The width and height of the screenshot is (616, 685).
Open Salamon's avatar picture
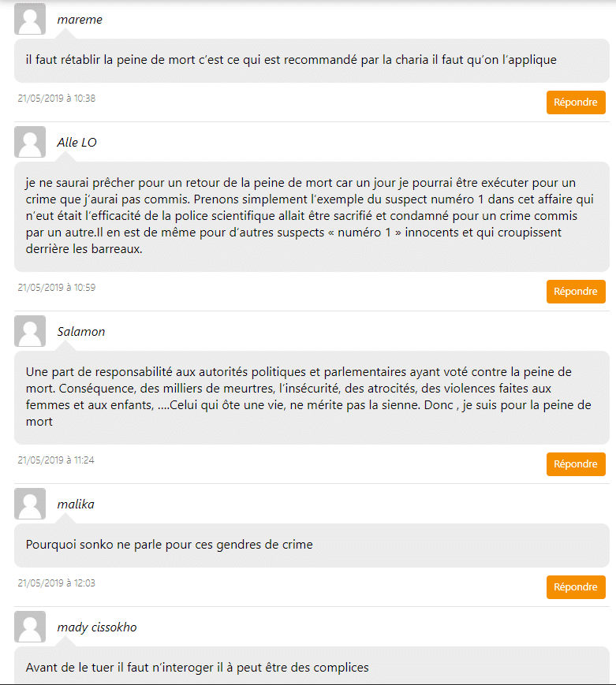coord(30,331)
